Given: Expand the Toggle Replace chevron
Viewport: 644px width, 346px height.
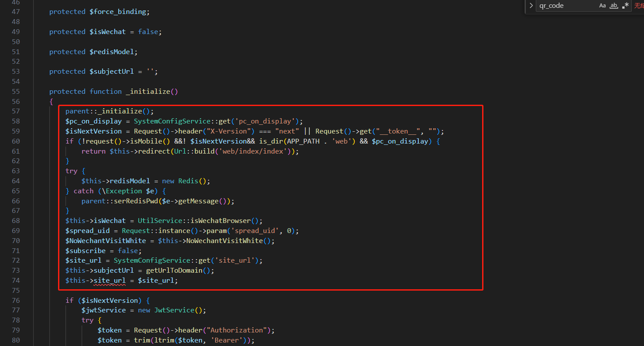Looking at the screenshot, I should [531, 6].
